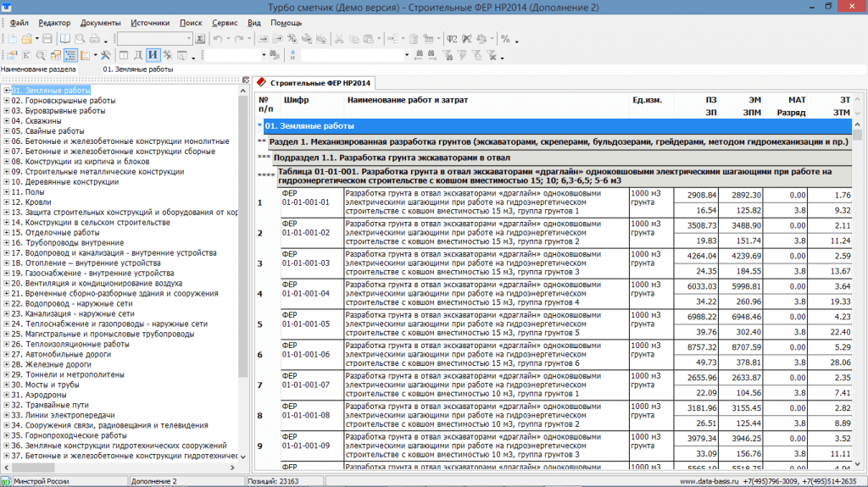
Task: Click the value 8757.32 in ПЗ column
Action: 701,347
